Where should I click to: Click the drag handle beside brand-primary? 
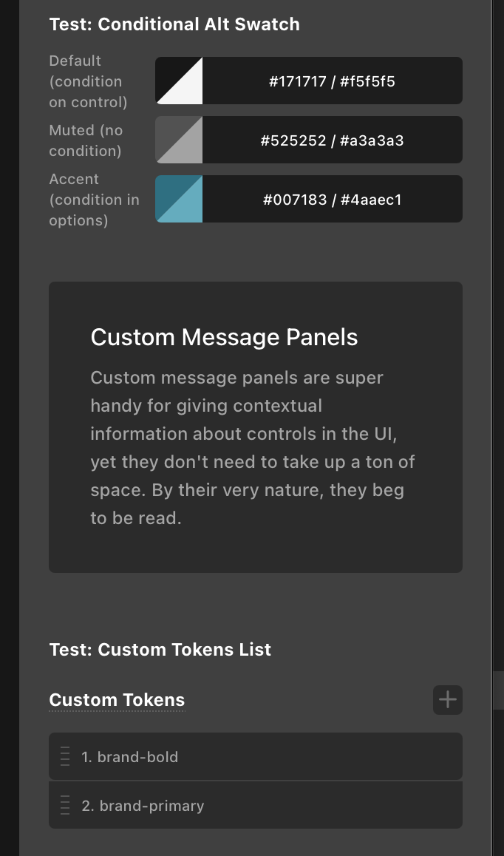coord(65,806)
